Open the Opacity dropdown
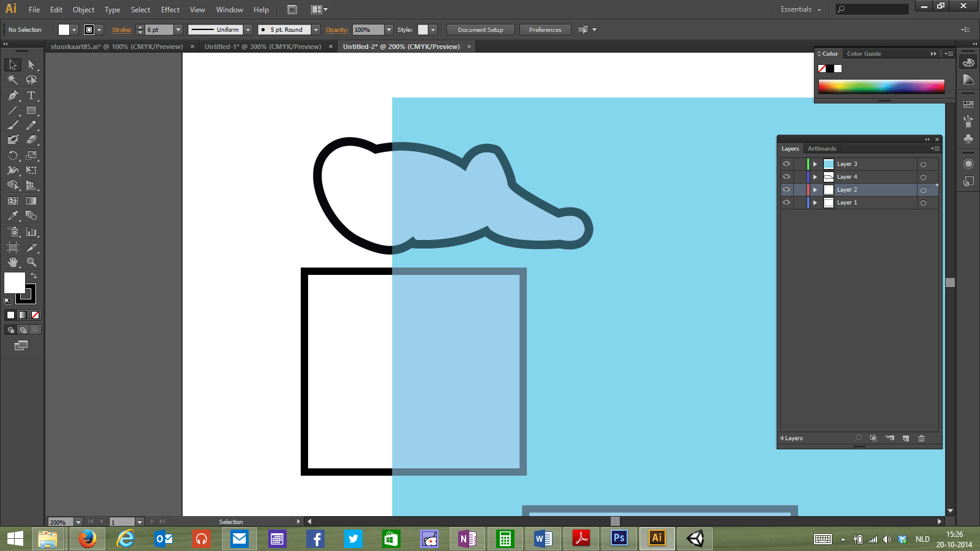 point(388,29)
